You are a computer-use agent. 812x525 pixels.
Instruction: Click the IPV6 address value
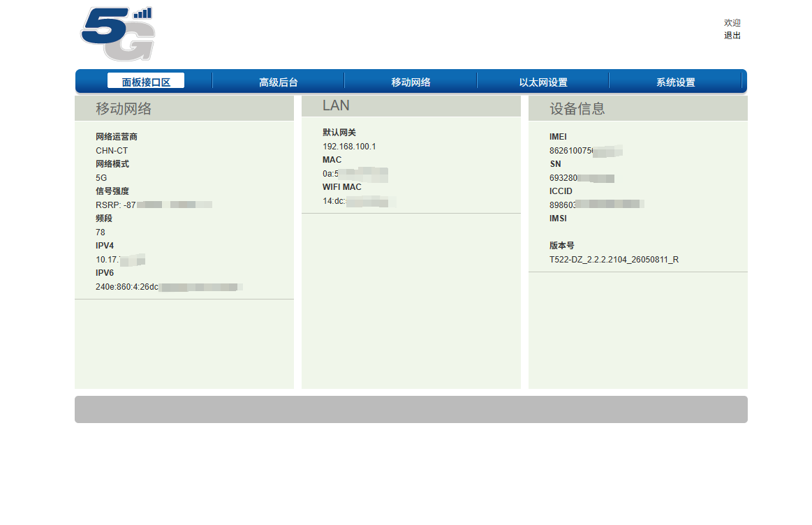click(x=169, y=287)
